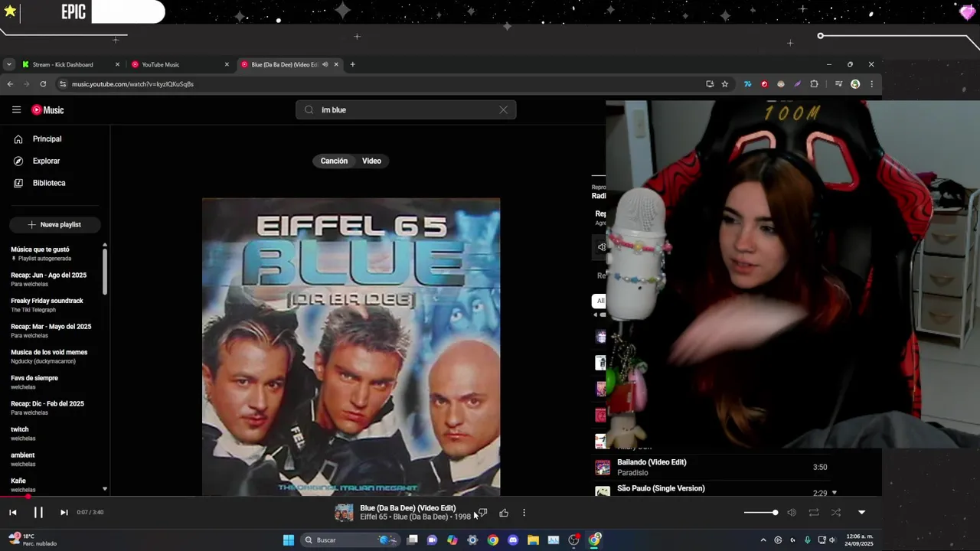
Task: Toggle repeat mode
Action: click(814, 513)
